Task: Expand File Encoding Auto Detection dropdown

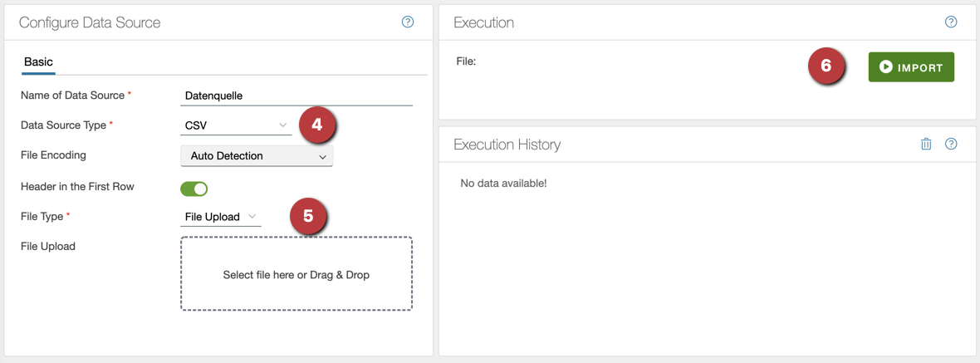Action: (257, 156)
